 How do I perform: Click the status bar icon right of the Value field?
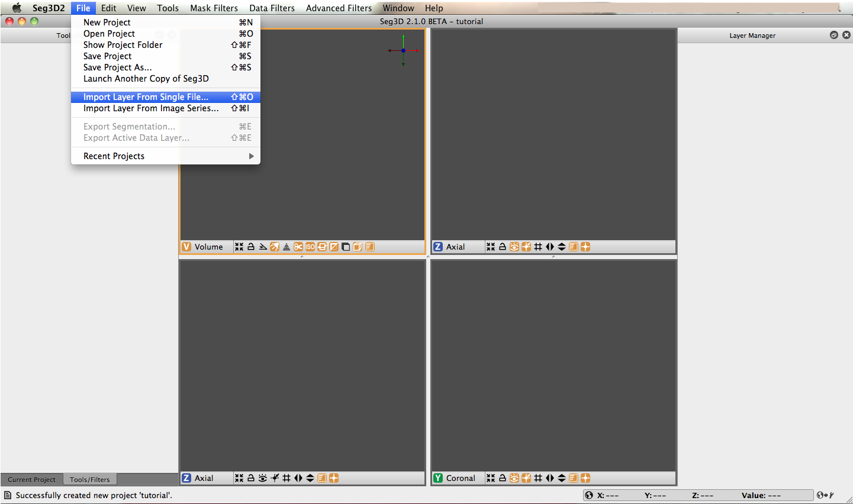825,495
